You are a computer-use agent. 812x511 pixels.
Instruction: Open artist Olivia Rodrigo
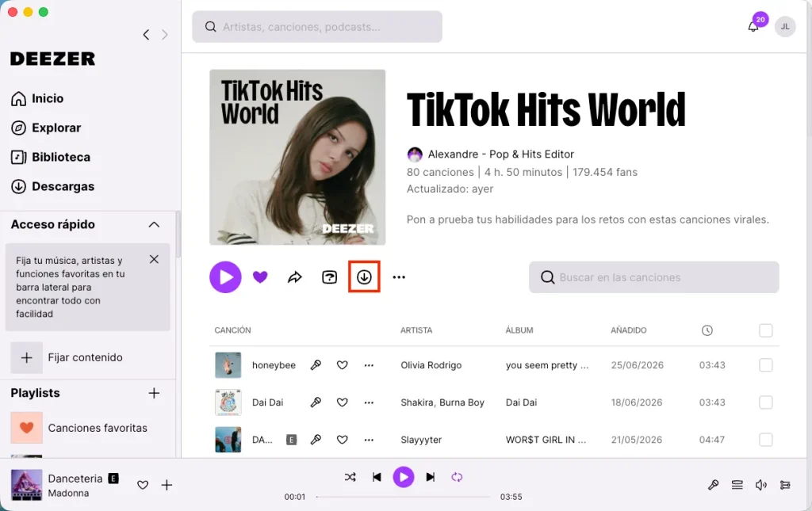(x=431, y=365)
